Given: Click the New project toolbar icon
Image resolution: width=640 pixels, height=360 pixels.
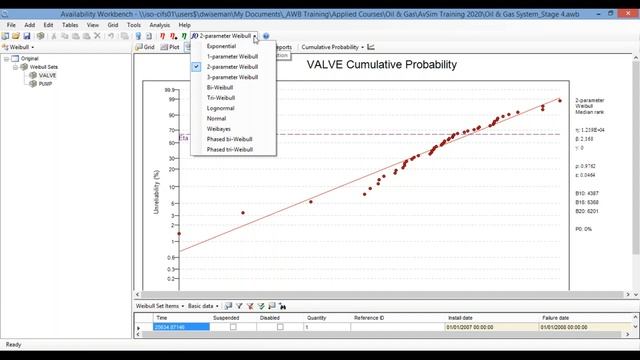Looking at the screenshot, I should 5,36.
